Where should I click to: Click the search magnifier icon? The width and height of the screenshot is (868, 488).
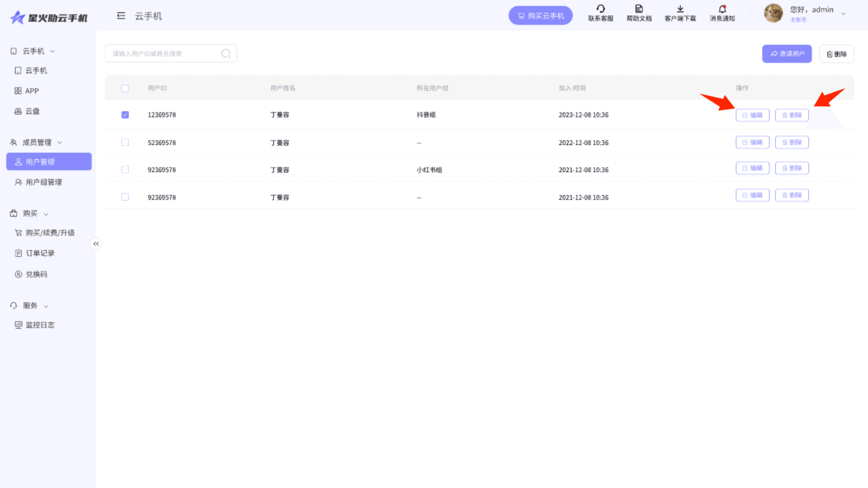click(x=226, y=54)
